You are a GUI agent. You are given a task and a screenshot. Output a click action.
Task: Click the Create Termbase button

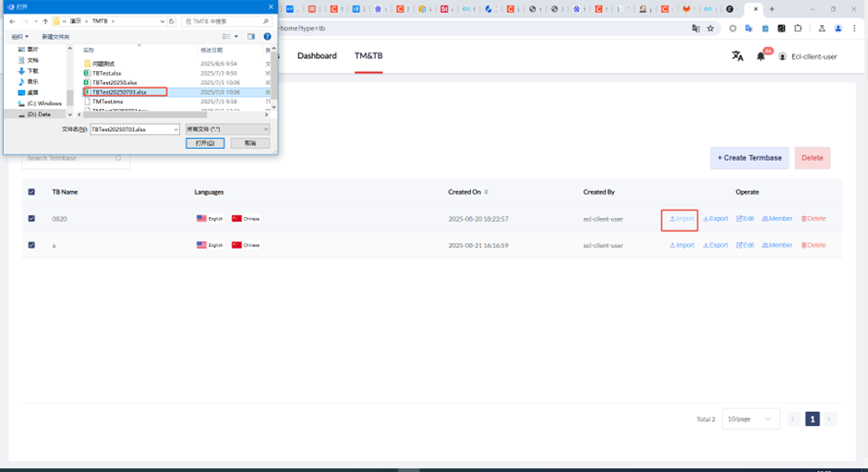749,158
